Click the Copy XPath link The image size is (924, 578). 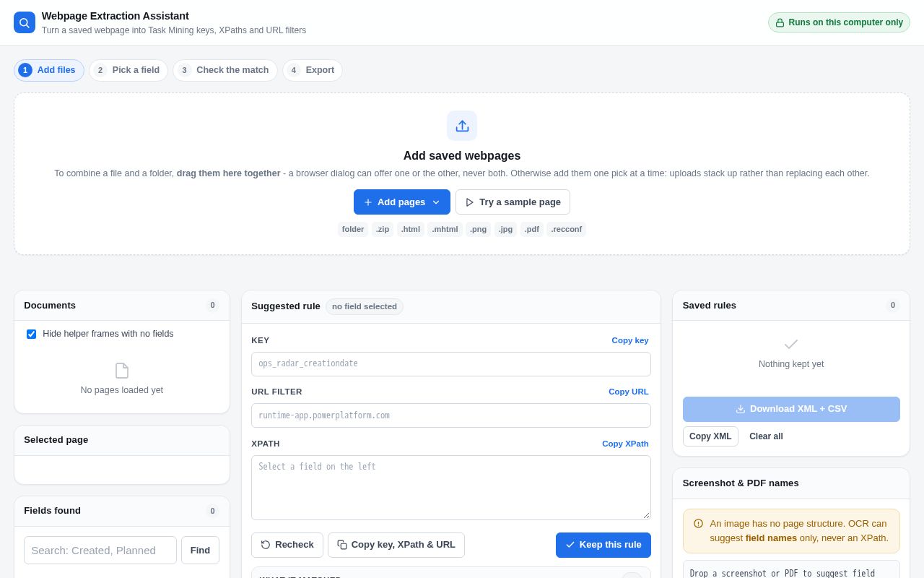[626, 444]
